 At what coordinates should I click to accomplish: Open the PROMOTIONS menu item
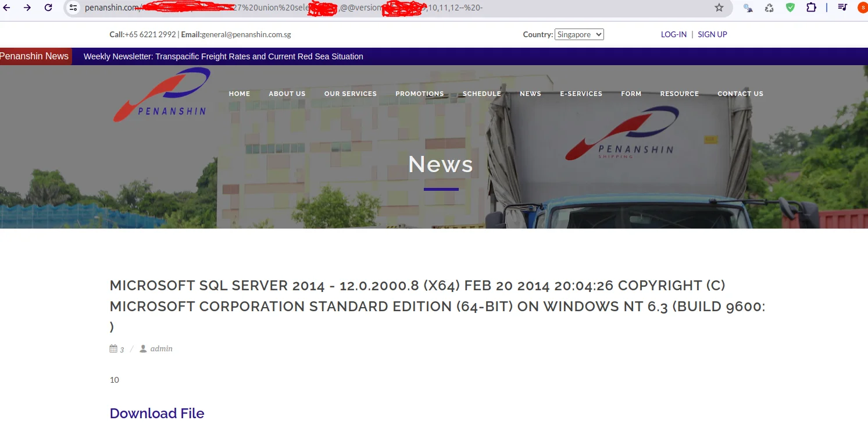pos(420,94)
